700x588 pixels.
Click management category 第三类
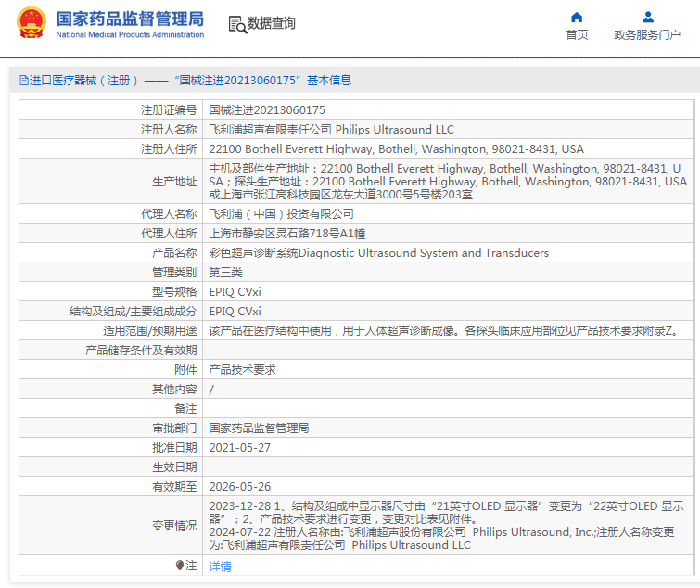(x=226, y=273)
